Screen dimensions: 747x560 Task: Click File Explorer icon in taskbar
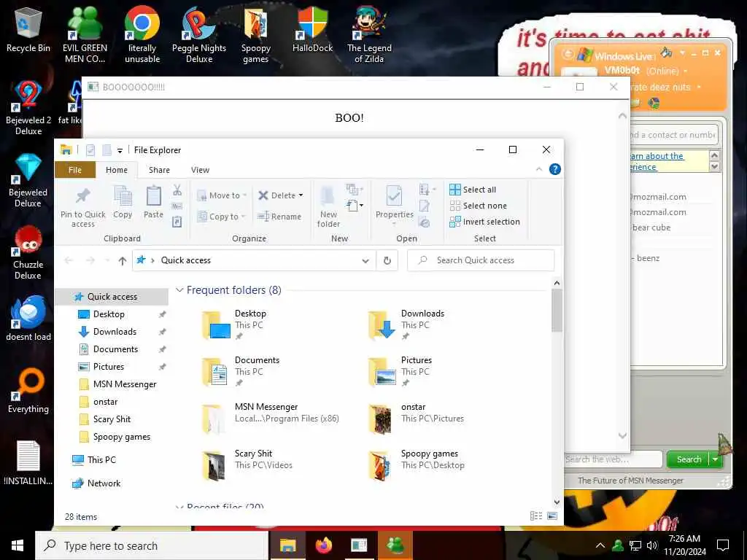coord(287,545)
